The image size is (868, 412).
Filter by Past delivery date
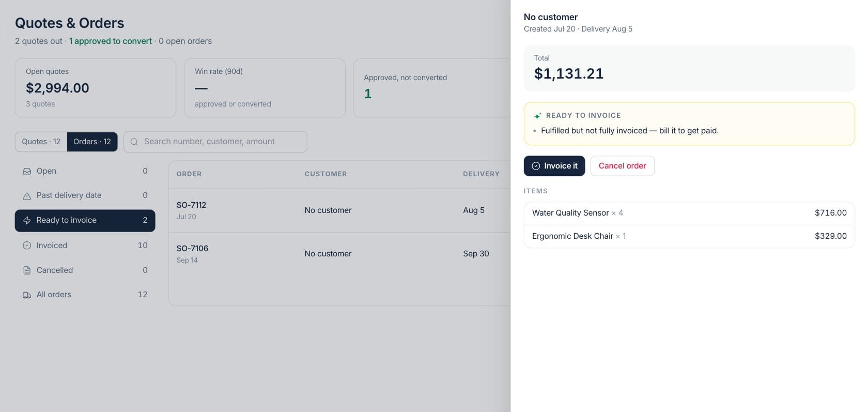click(85, 195)
